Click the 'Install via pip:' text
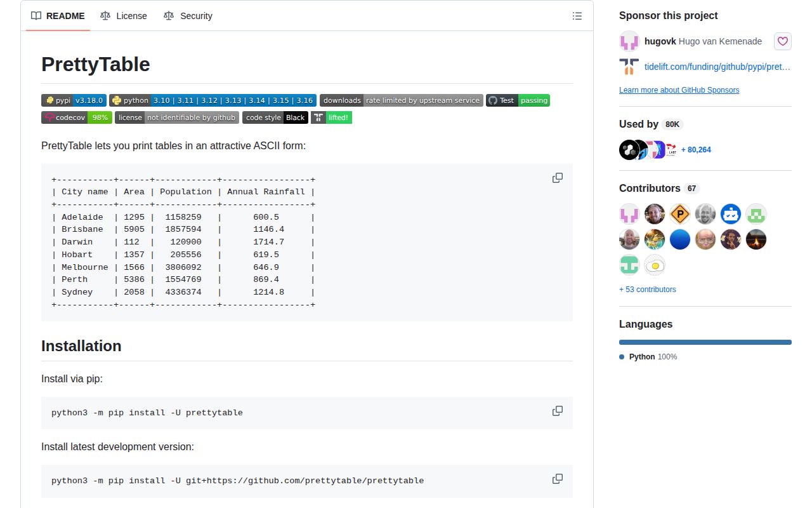 (x=72, y=379)
